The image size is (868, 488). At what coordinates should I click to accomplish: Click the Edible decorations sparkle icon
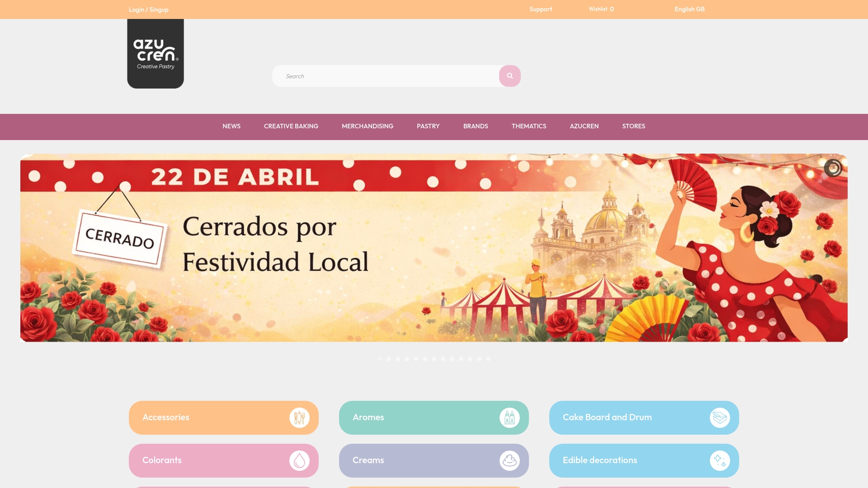tap(720, 460)
